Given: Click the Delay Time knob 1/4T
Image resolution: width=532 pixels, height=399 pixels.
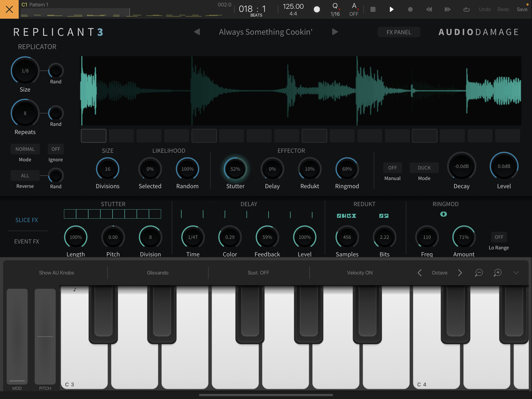Looking at the screenshot, I should 193,237.
